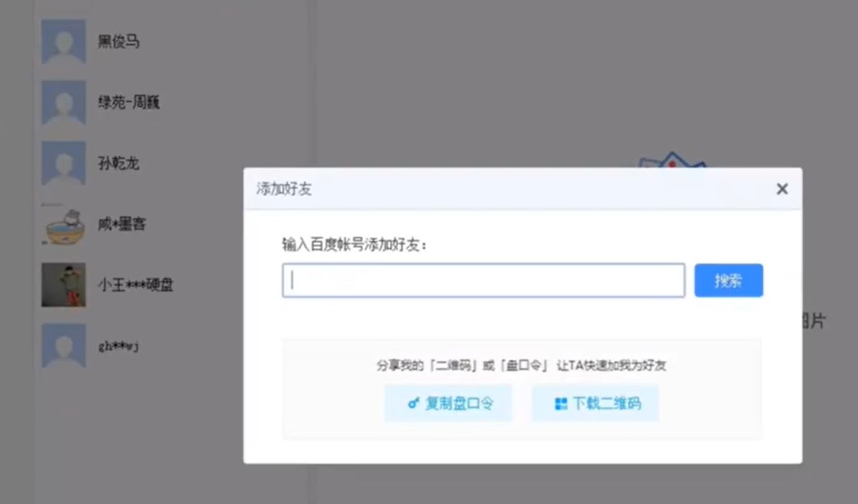Click the key icon on 复制盘口令
This screenshot has height=504, width=858.
[x=413, y=404]
